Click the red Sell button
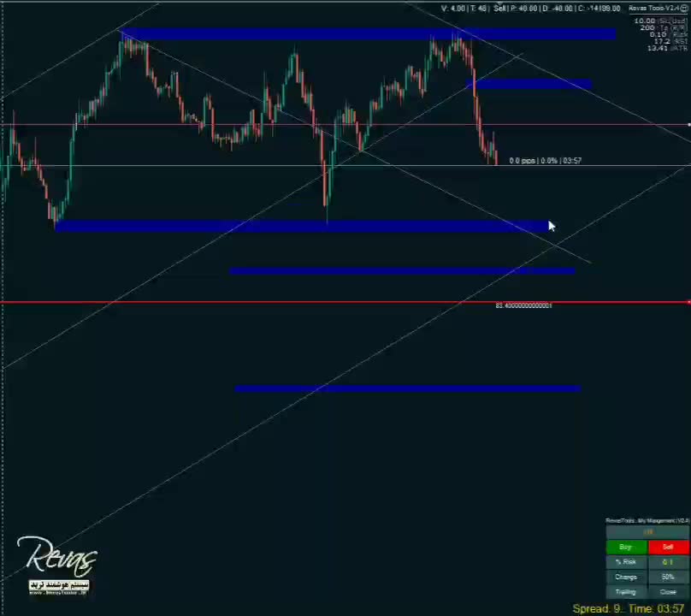Screen dimensions: 691x616 coord(668,548)
